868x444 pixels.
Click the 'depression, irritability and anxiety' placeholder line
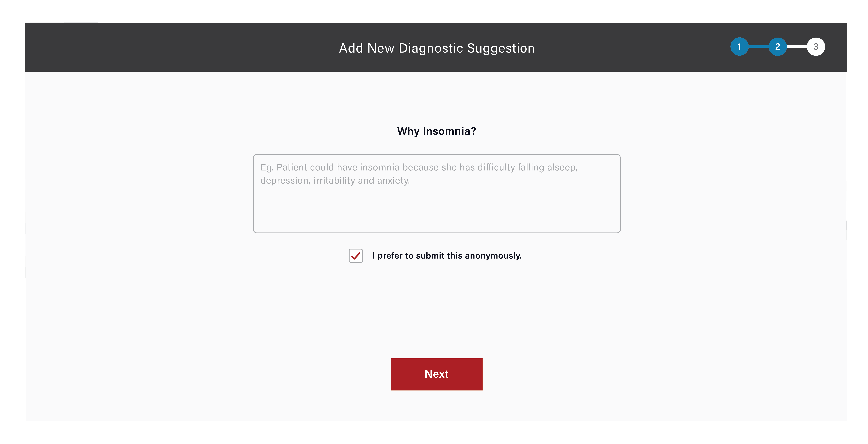click(x=335, y=181)
